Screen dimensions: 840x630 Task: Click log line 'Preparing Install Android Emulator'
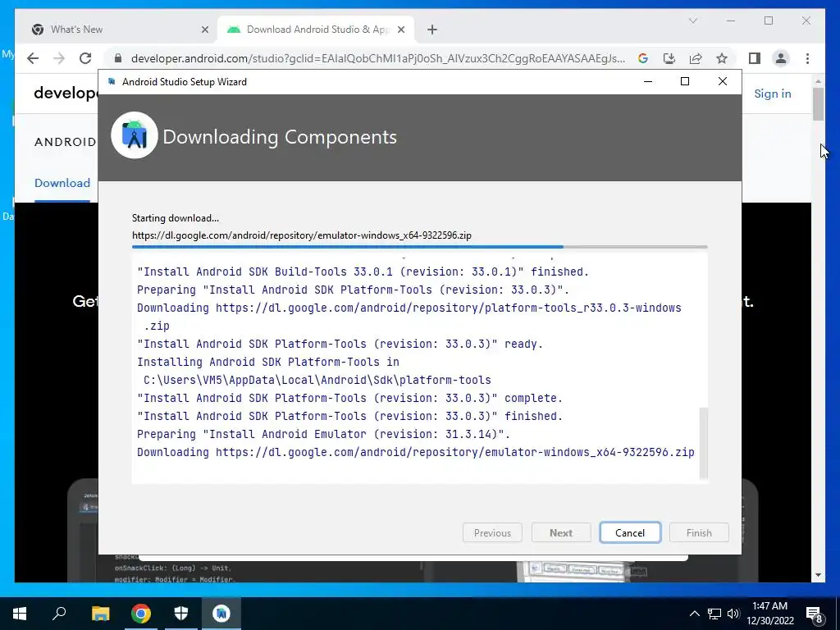click(323, 434)
